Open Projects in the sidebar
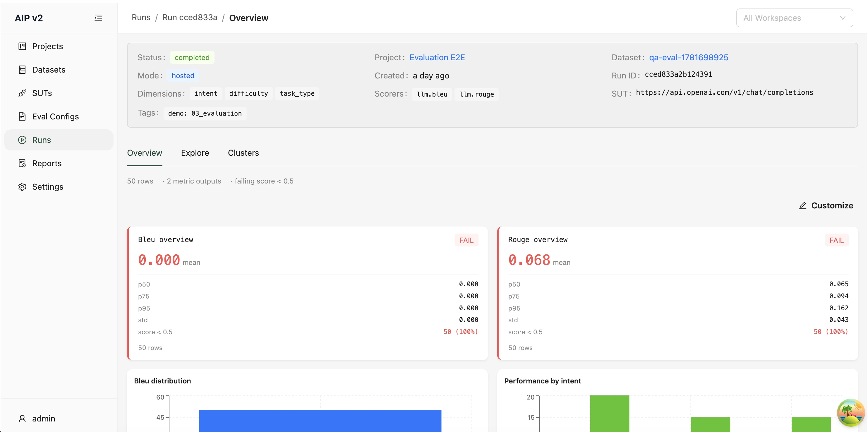The width and height of the screenshot is (868, 432). tap(59, 46)
